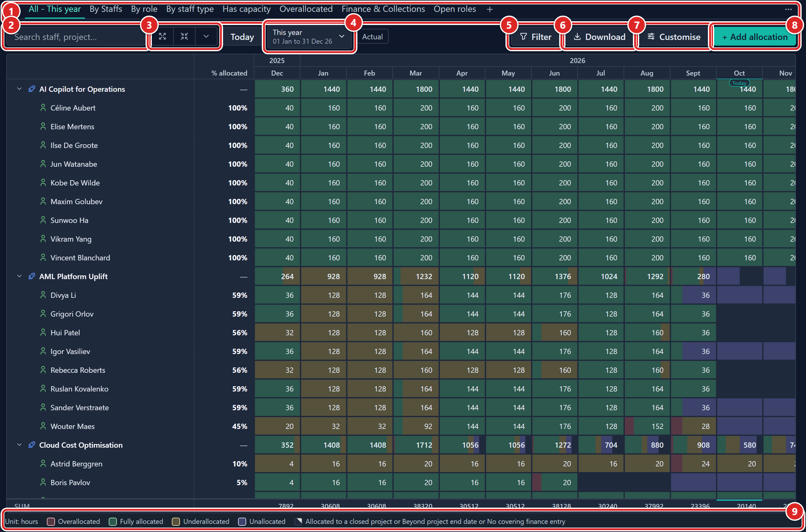Click the person icon beside Jun Watanabe
Image resolution: width=806 pixels, height=532 pixels.
point(43,164)
